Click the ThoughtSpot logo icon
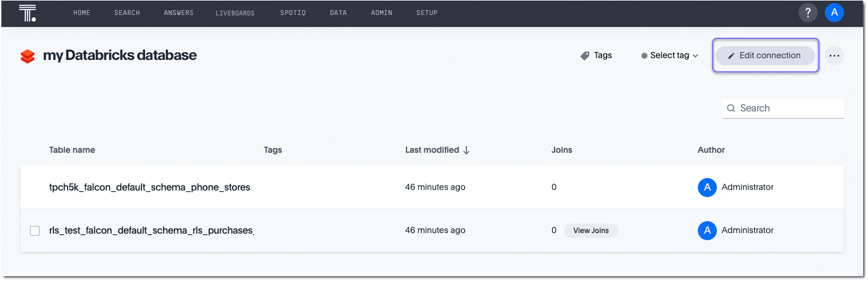Image resolution: width=868 pixels, height=284 pixels. 28,13
